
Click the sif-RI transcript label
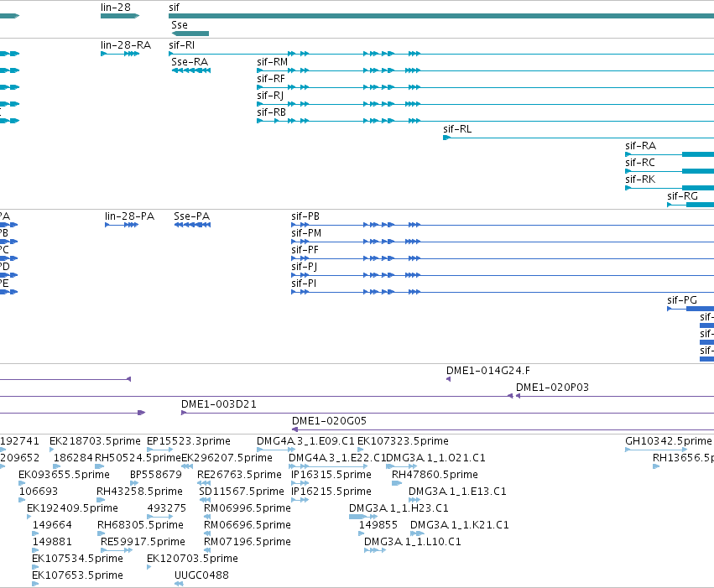point(182,45)
